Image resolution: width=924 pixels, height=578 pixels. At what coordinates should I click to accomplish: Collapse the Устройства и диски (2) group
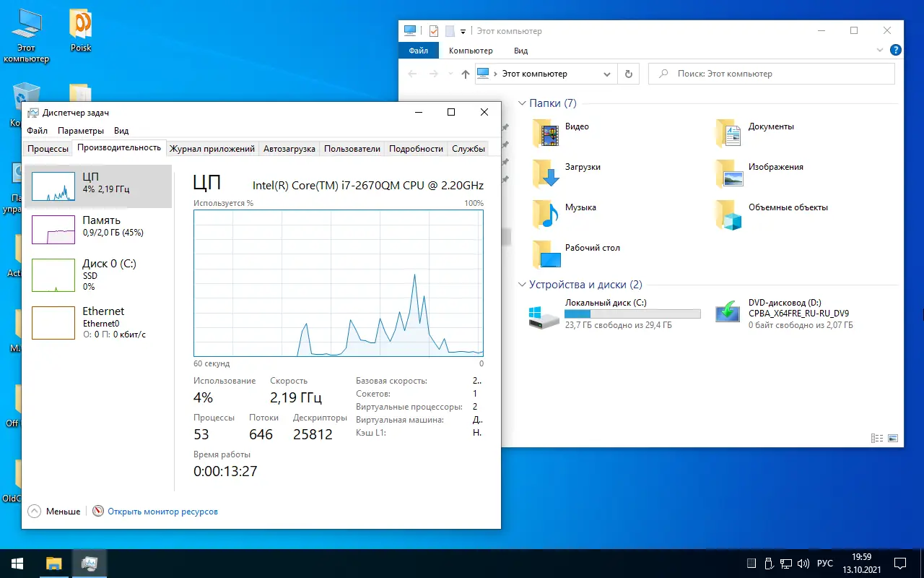tap(522, 285)
